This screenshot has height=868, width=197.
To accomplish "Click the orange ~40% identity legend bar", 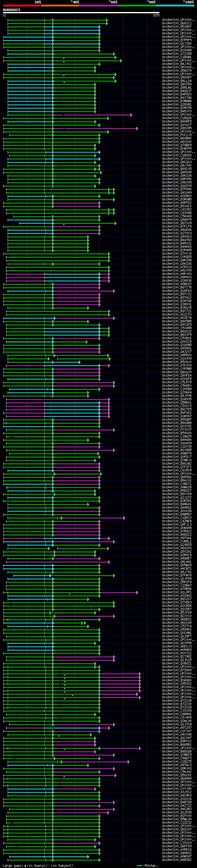I will point(60,6).
